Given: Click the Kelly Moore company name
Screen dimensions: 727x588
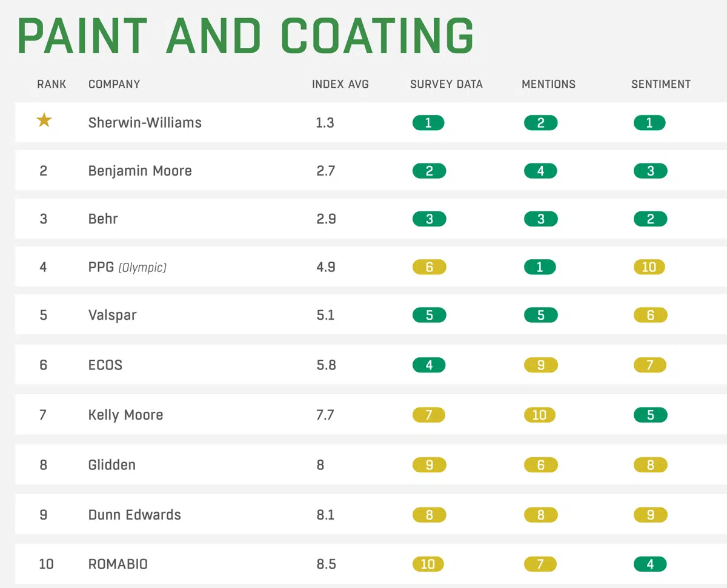Looking at the screenshot, I should point(125,415).
